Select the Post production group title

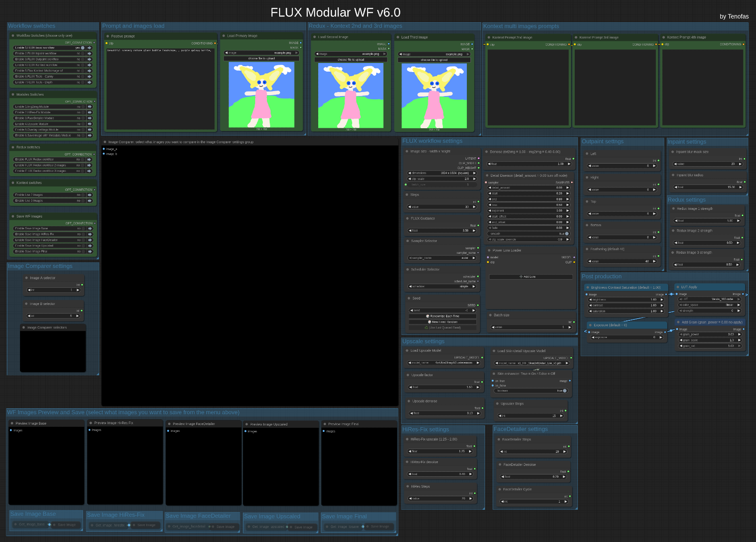(601, 276)
